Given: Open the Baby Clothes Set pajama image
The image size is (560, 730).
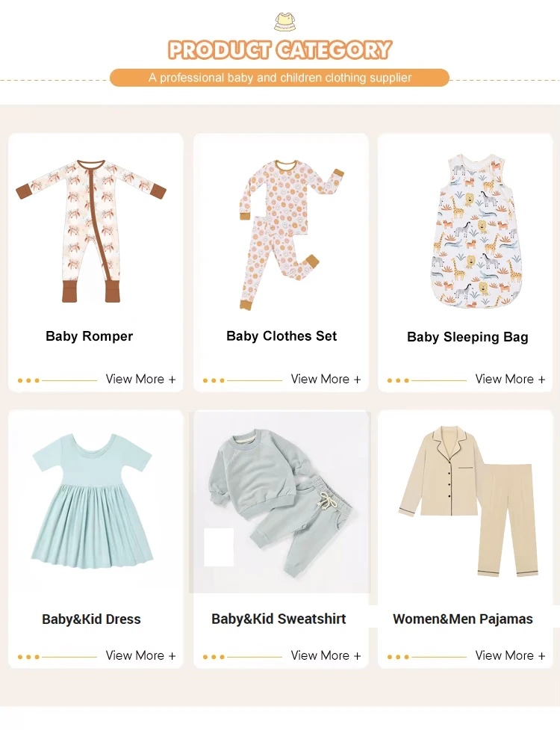Looking at the screenshot, I should (x=290, y=234).
